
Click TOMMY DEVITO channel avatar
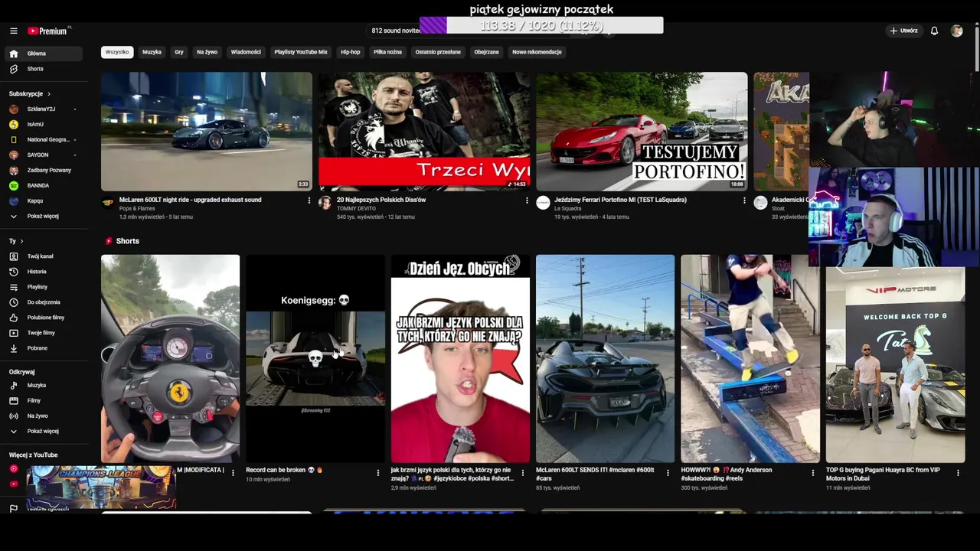[x=325, y=203]
